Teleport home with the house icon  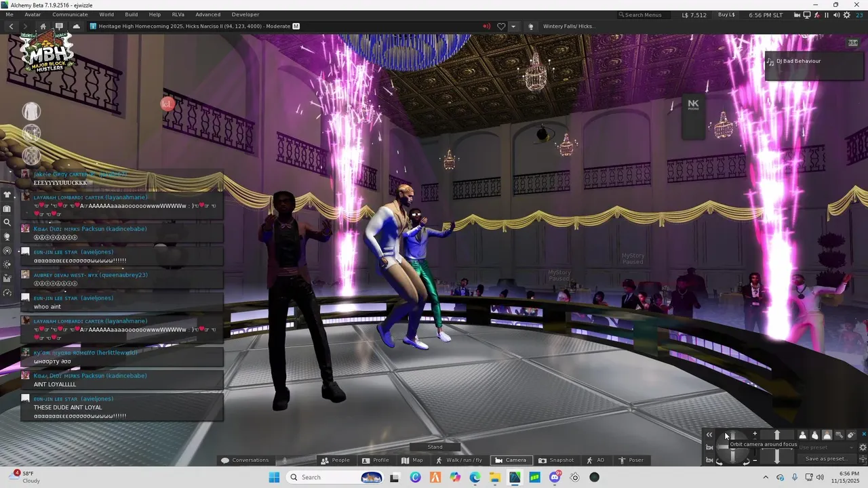(x=43, y=26)
